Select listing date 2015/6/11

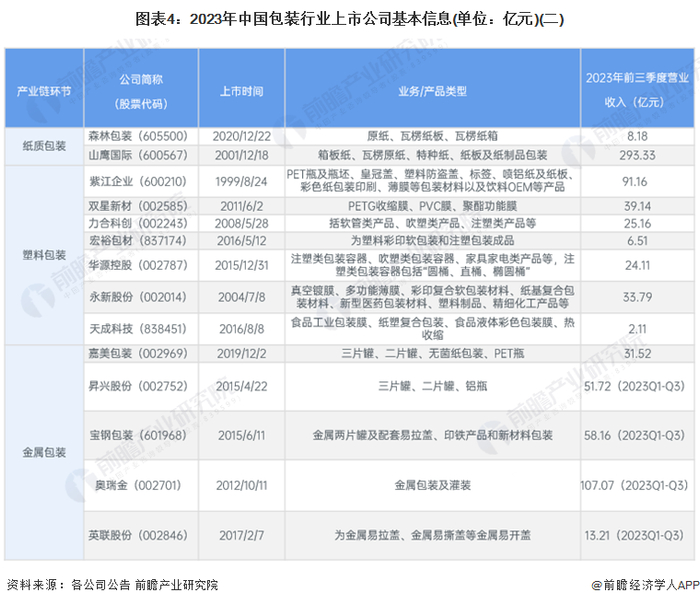242,435
